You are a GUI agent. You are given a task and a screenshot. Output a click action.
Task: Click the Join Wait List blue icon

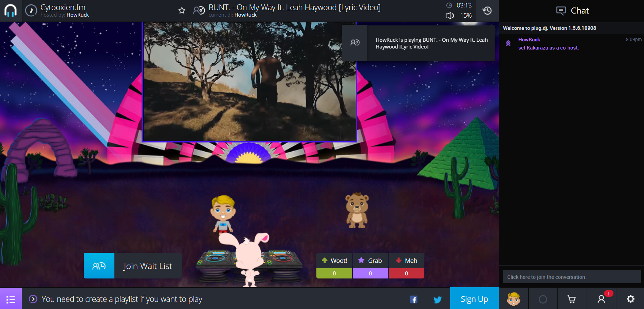[x=99, y=266]
